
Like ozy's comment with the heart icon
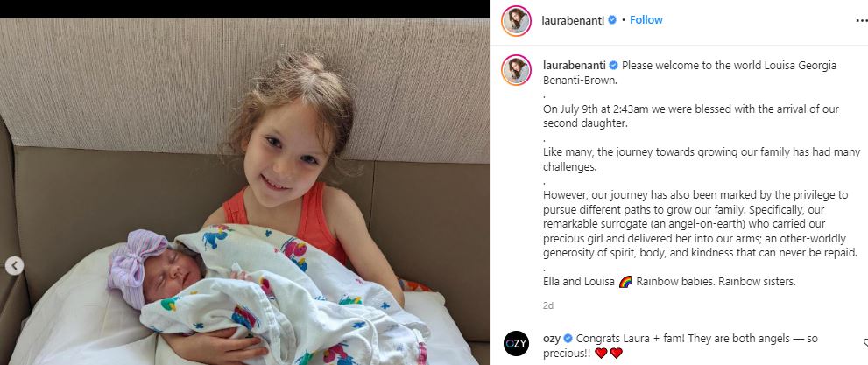[x=865, y=343]
